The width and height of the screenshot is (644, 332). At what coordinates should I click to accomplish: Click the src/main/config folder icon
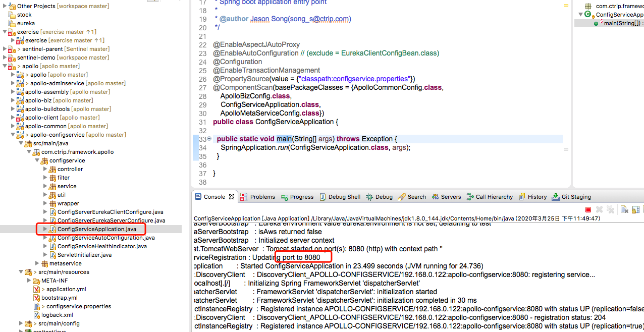pos(28,323)
